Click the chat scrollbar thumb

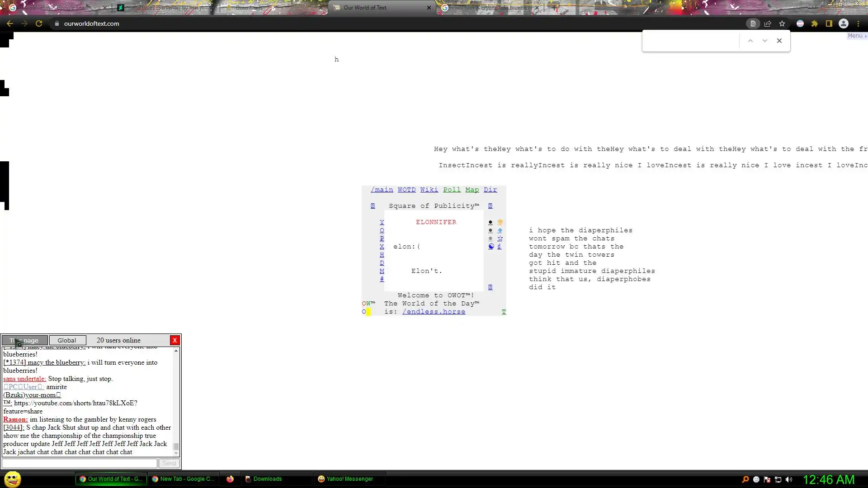click(176, 446)
